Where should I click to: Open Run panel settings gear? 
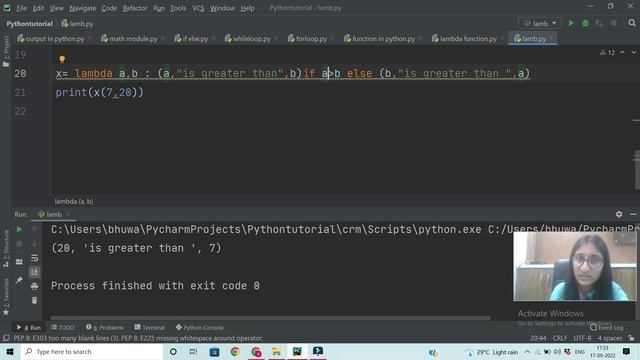click(x=619, y=214)
